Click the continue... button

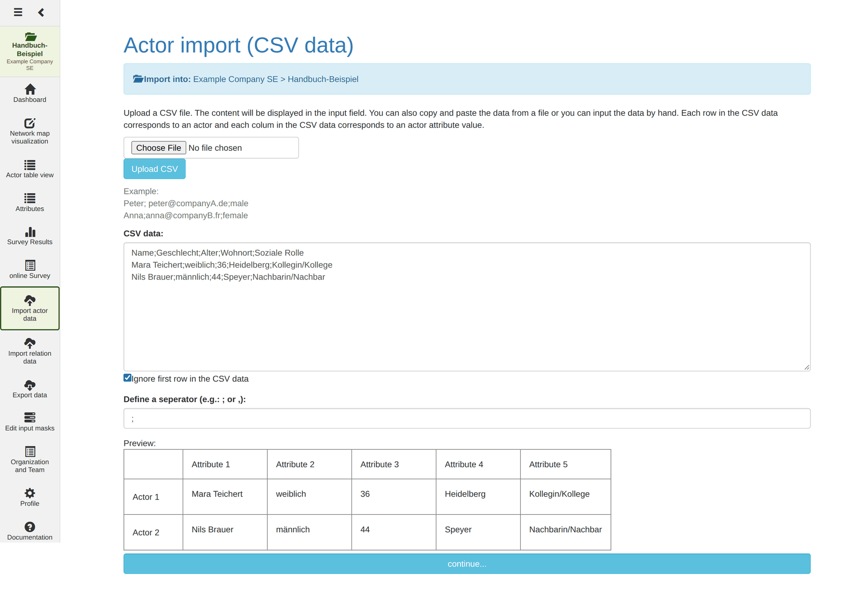click(x=467, y=564)
